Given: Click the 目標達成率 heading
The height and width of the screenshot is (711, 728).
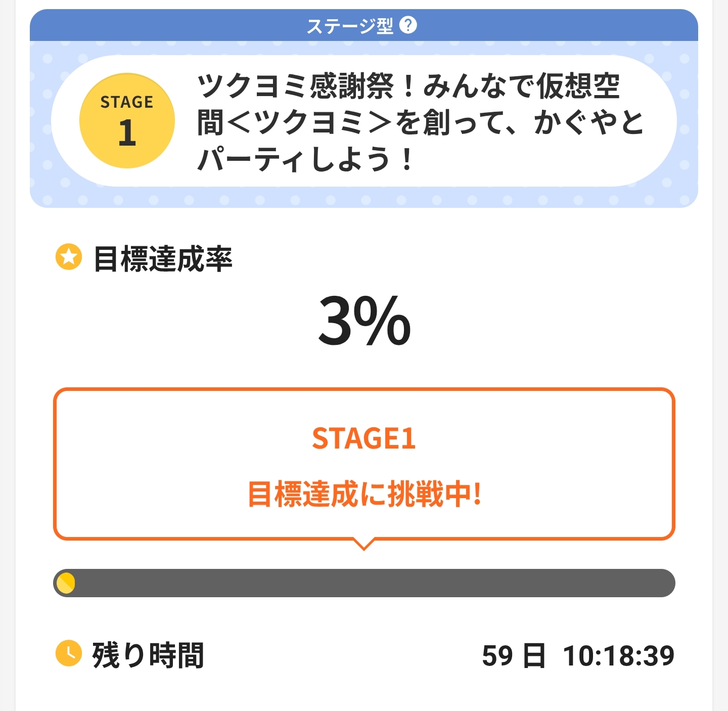Looking at the screenshot, I should 163,259.
